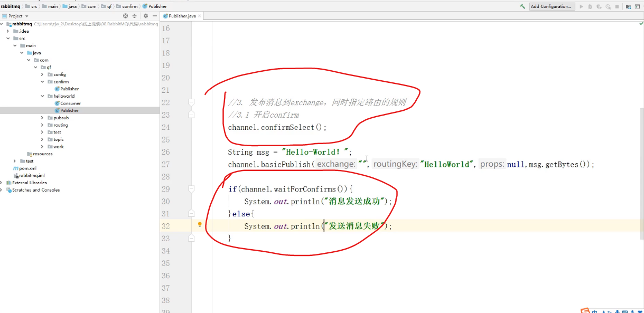The height and width of the screenshot is (313, 644).
Task: Toggle code fold marker at line 29
Action: [192, 188]
